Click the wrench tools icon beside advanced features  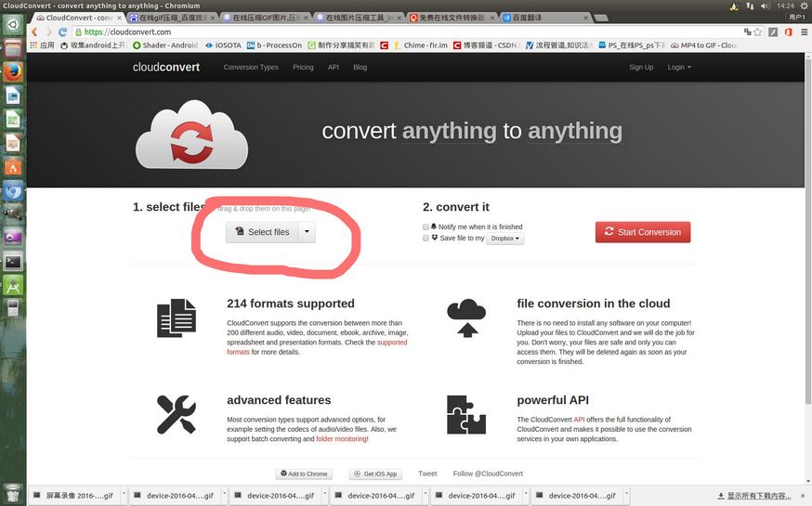(x=177, y=414)
